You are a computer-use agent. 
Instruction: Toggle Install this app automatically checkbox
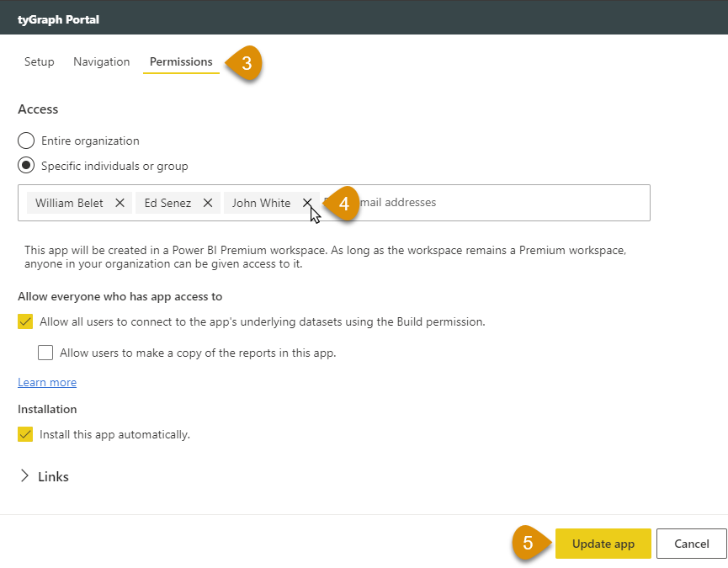point(25,434)
